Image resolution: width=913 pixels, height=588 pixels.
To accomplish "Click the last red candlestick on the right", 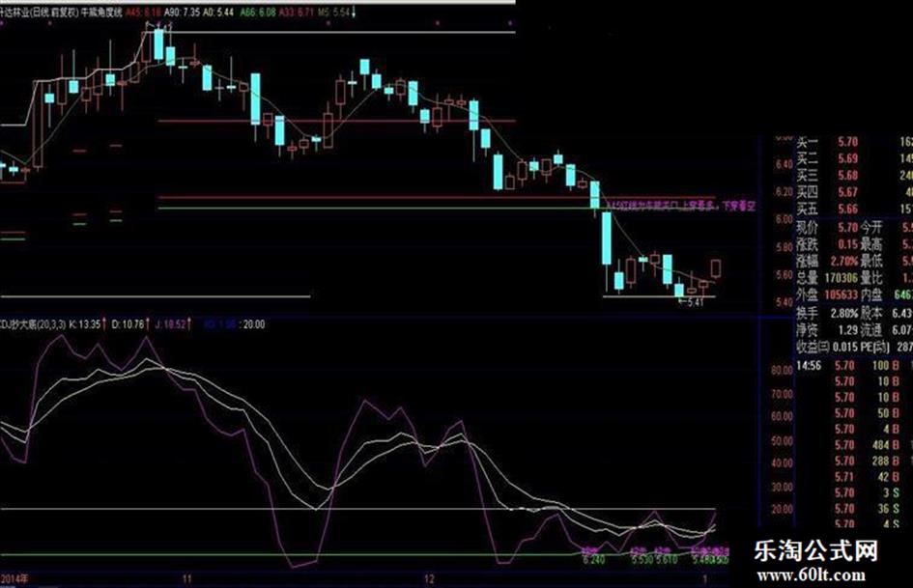I will (x=716, y=268).
